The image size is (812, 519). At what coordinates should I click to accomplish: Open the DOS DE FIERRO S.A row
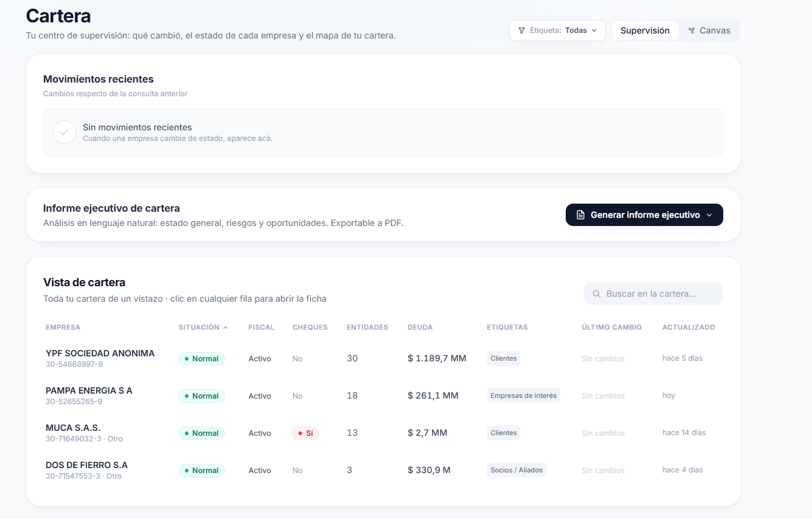click(x=383, y=470)
